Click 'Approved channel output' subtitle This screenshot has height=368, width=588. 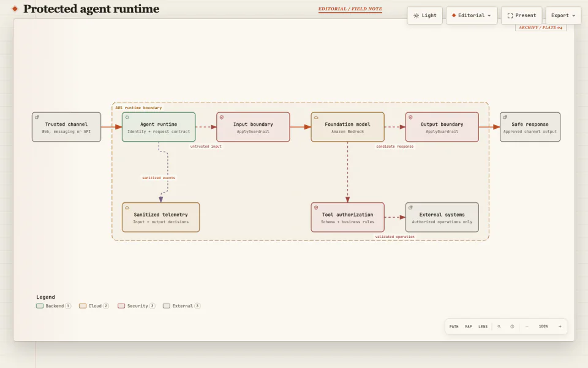tap(530, 132)
